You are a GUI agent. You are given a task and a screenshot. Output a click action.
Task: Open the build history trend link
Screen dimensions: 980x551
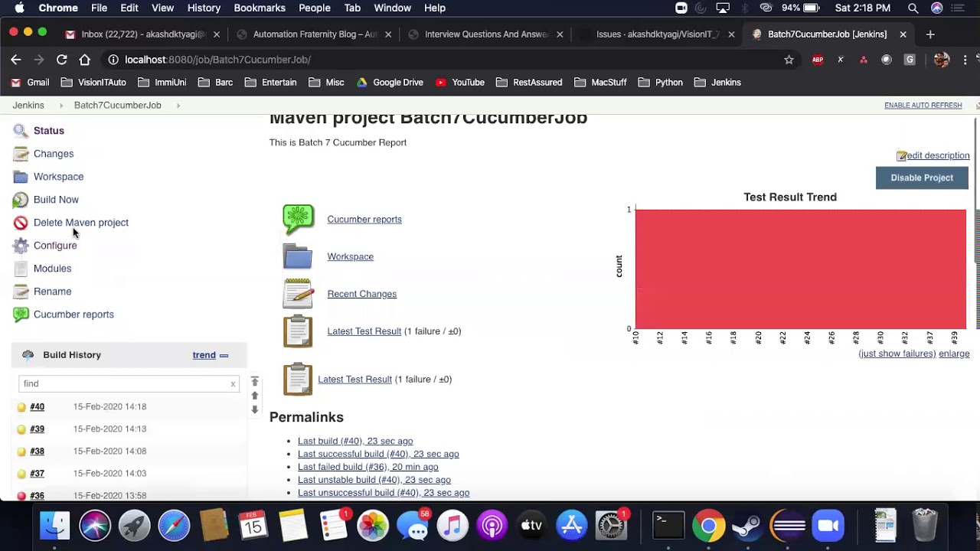click(204, 355)
